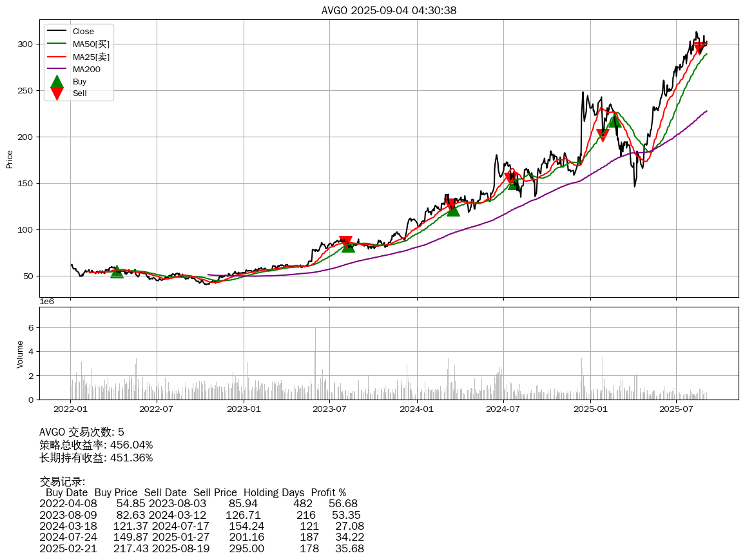Click the 2025-07 x-axis tick label
745x560 pixels.
pos(676,408)
